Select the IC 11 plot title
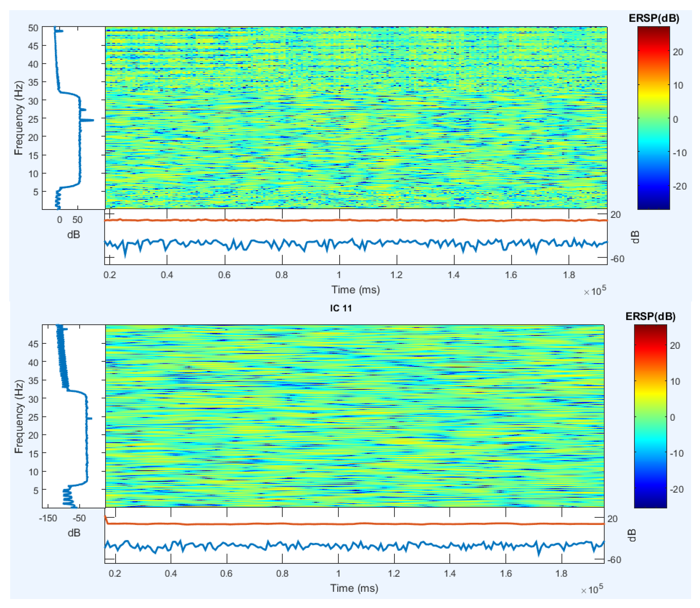This screenshot has height=608, width=700. (340, 308)
